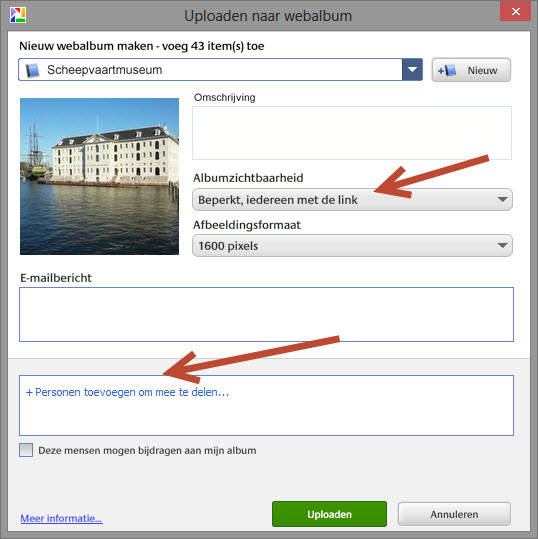Click 'Personen toevoegen om mee te delen...'

[127, 392]
